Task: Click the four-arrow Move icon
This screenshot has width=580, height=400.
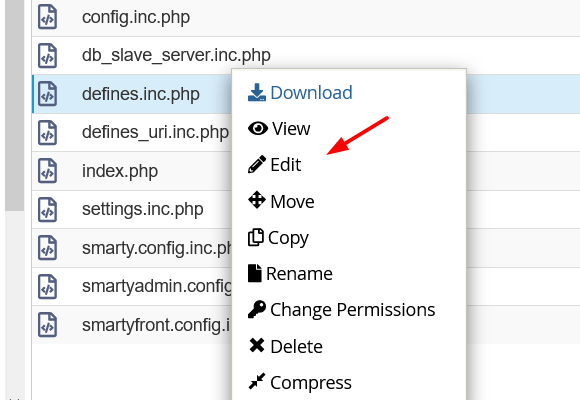Action: [257, 200]
